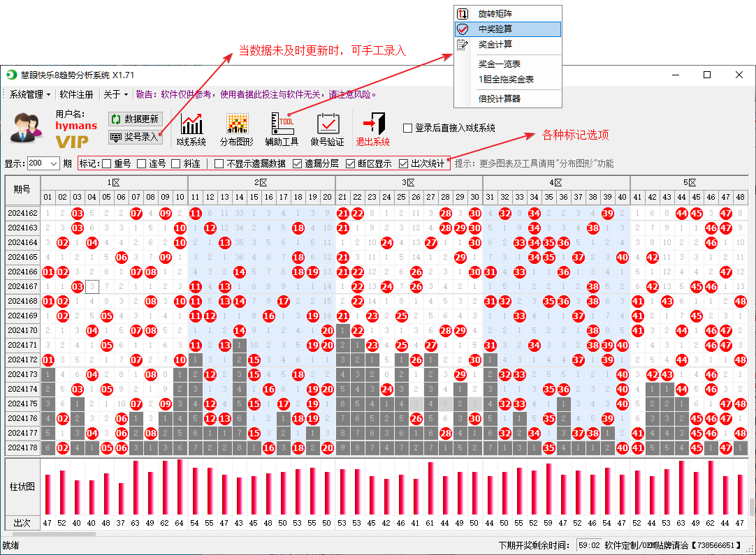
Task: Toggle the 遗漏分层 checkbox
Action: pos(298,164)
